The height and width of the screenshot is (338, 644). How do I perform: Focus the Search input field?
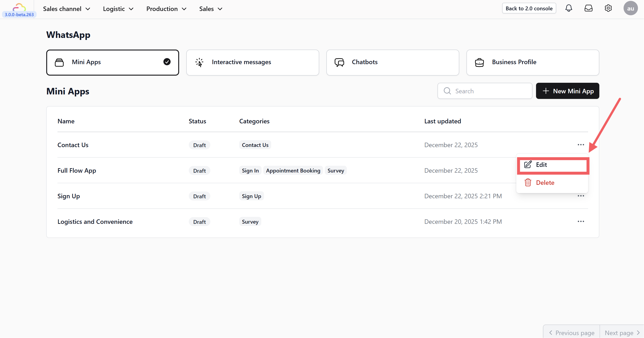pos(485,91)
